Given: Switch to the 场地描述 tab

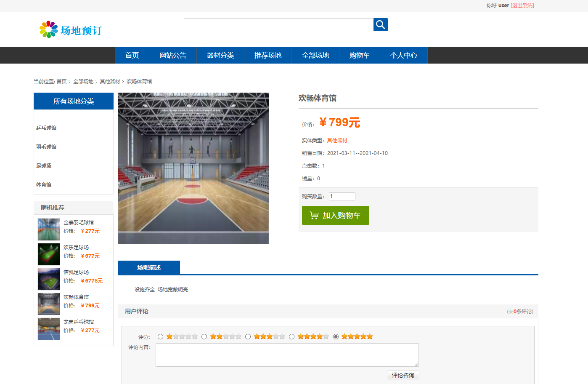Looking at the screenshot, I should [x=149, y=267].
